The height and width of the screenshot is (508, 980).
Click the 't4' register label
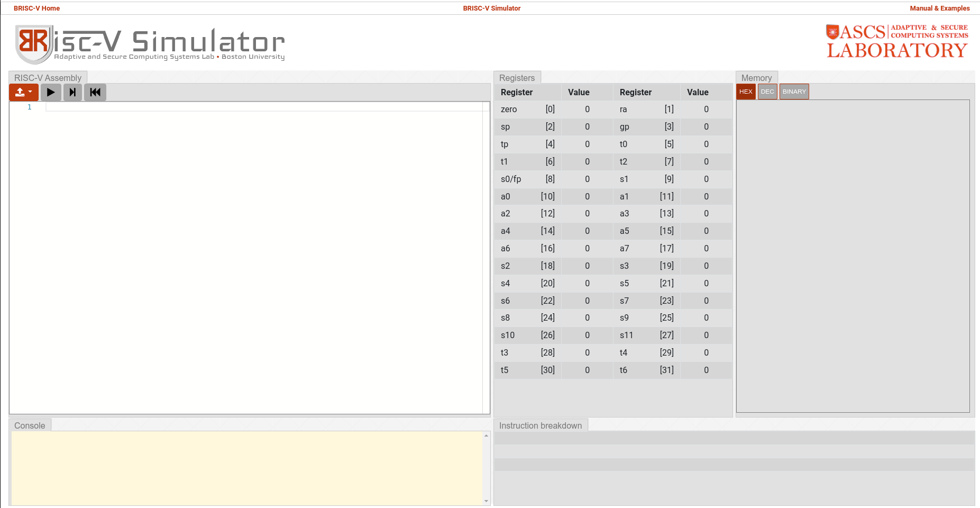(x=623, y=353)
